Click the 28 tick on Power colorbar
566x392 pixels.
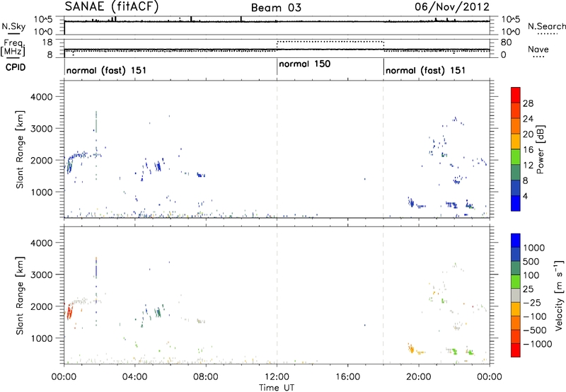(x=528, y=103)
